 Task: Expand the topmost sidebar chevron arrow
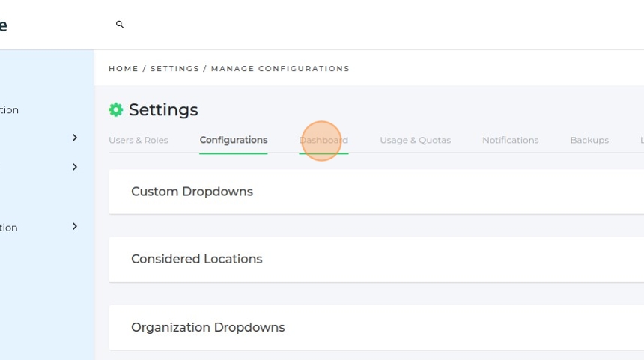coord(75,138)
